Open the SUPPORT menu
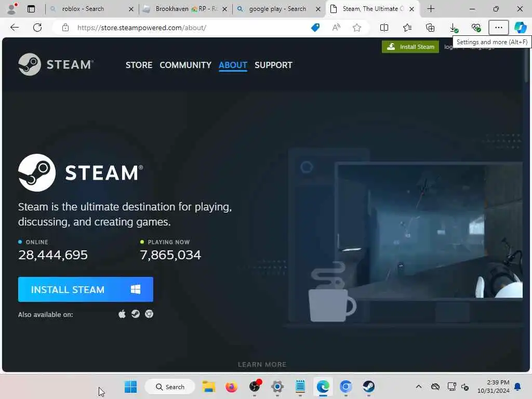This screenshot has width=532, height=399. point(273,65)
